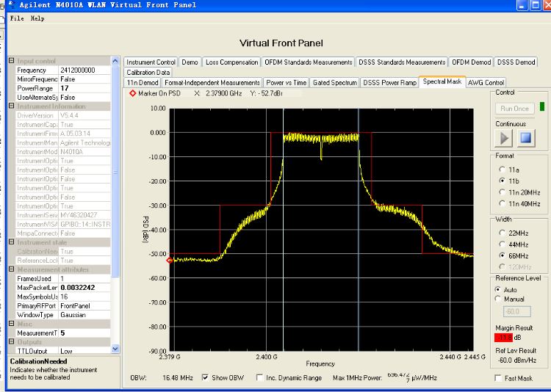The image size is (551, 392).
Task: Switch to the Instrument Control tab
Action: [151, 62]
